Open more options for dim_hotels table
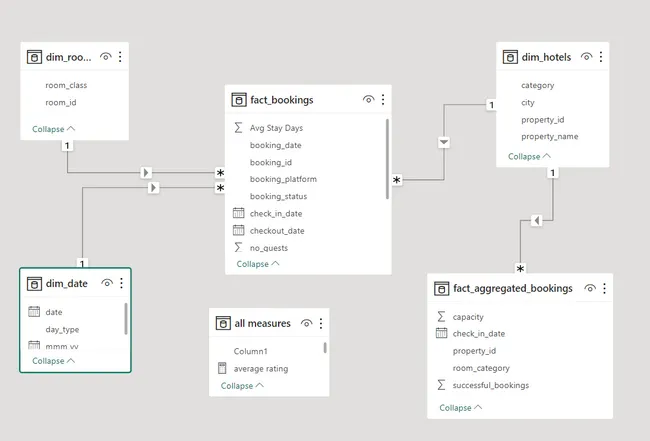Viewport: 650px width, 441px height. click(x=601, y=57)
